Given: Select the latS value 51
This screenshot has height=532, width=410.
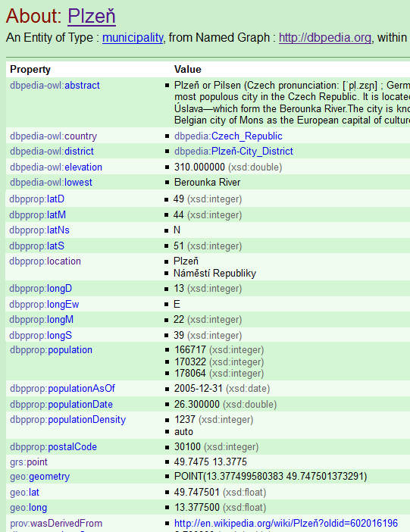Looking at the screenshot, I should click(179, 246).
